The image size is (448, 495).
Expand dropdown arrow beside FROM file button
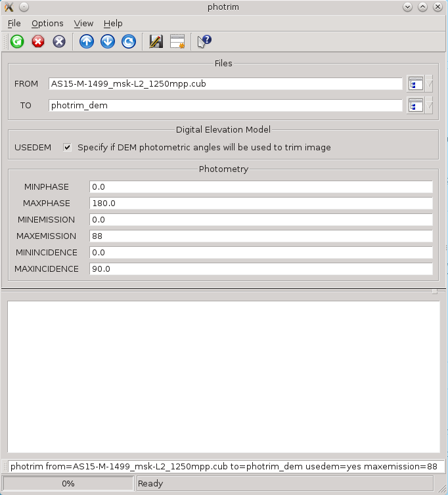point(430,84)
